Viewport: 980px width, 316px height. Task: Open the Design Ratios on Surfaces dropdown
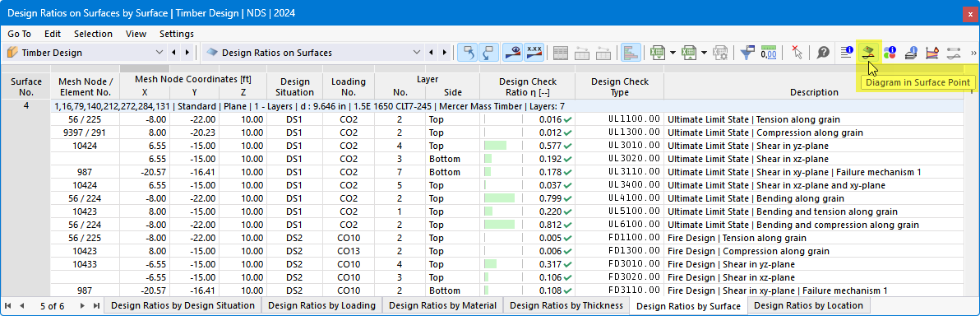pyautogui.click(x=417, y=53)
